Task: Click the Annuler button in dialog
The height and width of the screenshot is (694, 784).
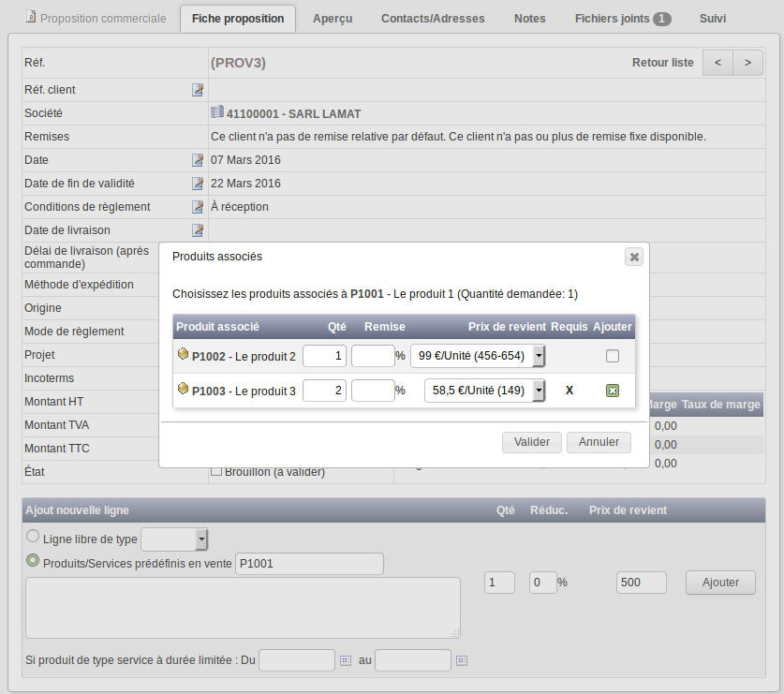Action: (599, 442)
